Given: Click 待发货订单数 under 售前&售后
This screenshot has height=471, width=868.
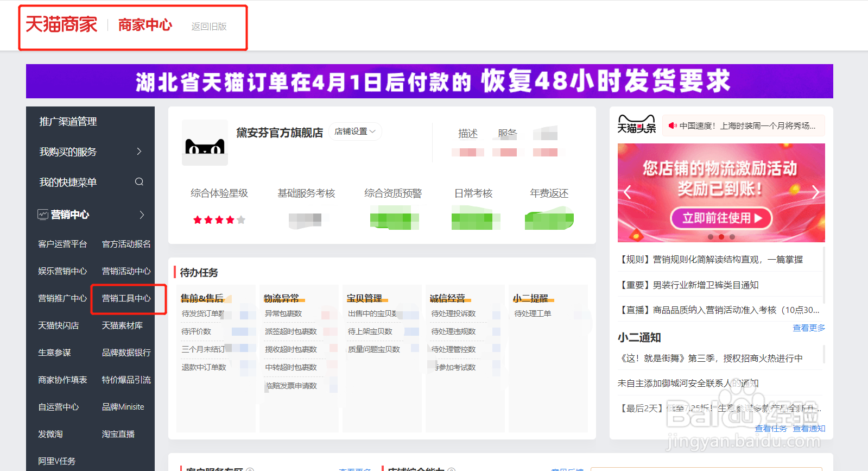Looking at the screenshot, I should (x=203, y=313).
